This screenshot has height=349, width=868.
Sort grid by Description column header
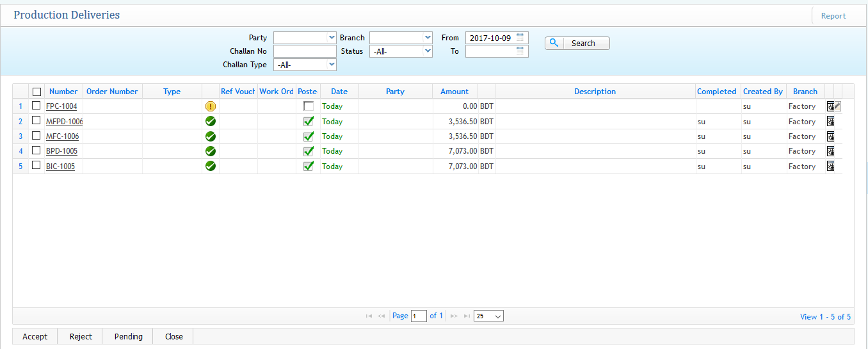pos(595,92)
